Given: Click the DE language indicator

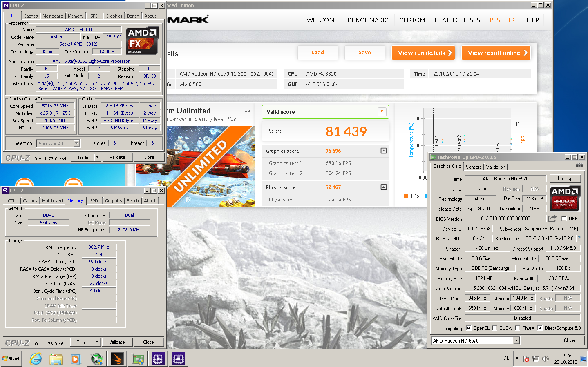Looking at the screenshot, I should 506,358.
